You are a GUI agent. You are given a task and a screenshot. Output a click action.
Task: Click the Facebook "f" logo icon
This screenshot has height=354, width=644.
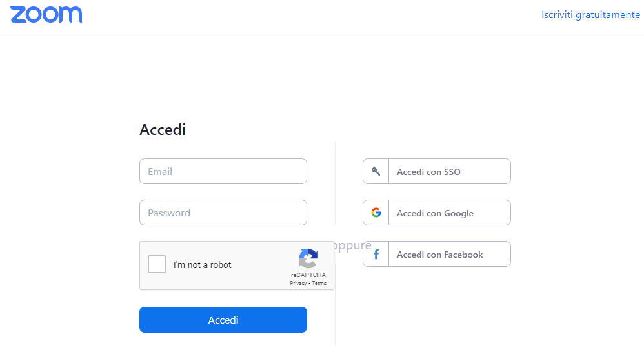(x=376, y=255)
